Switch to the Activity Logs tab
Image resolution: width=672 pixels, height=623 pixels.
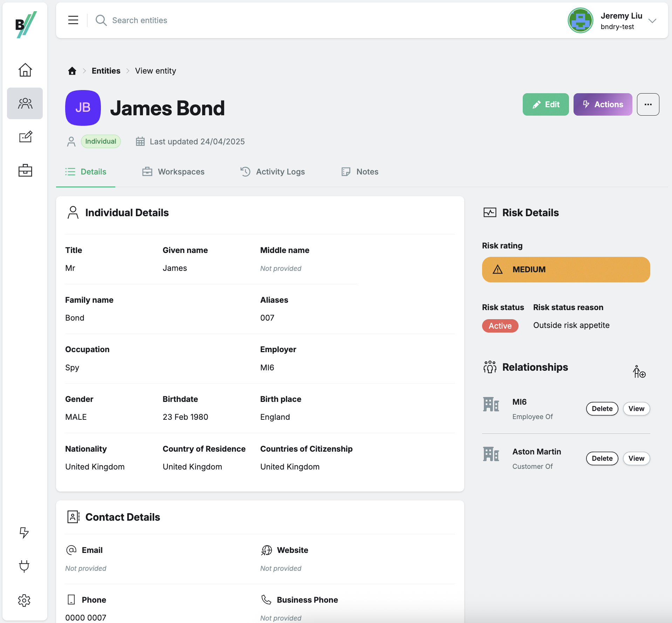click(273, 172)
